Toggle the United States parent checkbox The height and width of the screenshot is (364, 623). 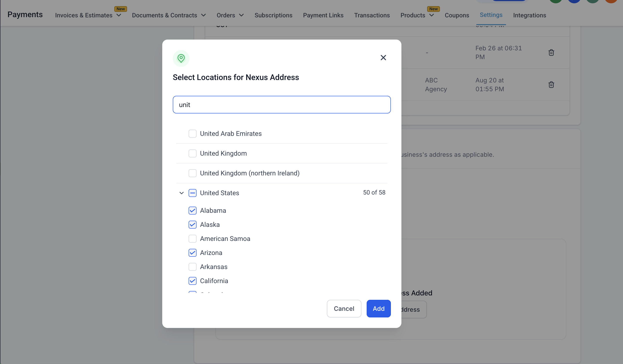(192, 193)
